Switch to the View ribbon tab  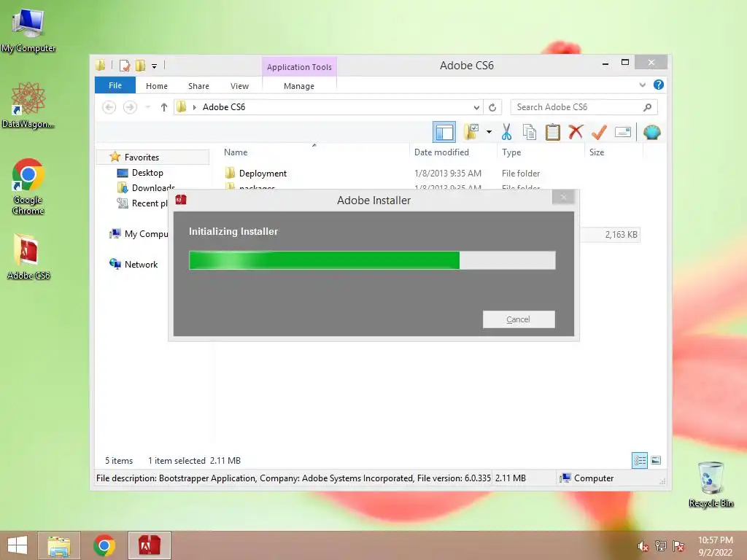(239, 86)
